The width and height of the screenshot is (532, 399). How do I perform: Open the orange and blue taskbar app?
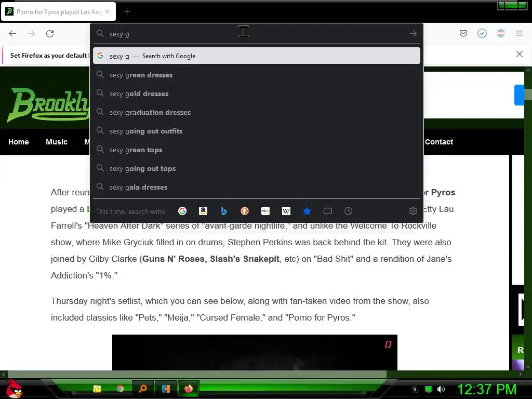tap(166, 389)
